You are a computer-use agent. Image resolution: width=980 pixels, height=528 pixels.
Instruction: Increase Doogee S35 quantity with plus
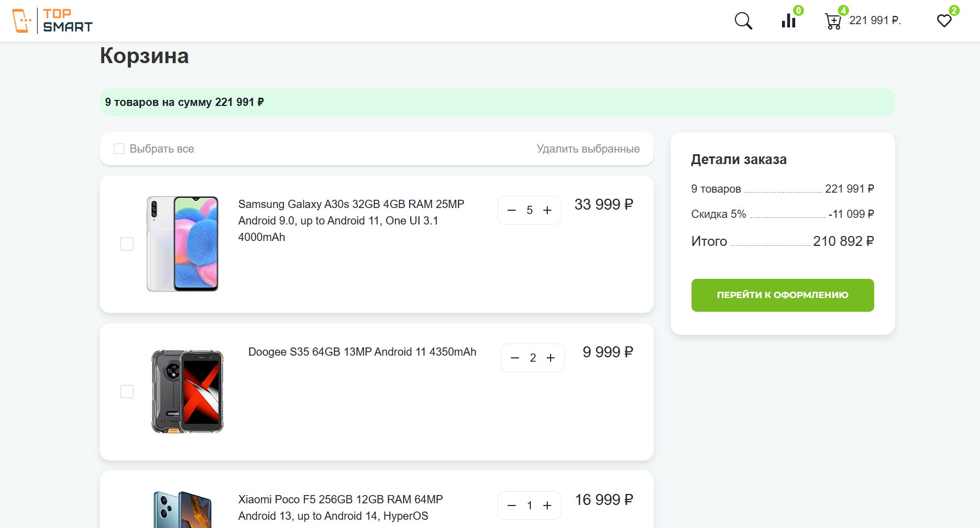click(x=551, y=358)
